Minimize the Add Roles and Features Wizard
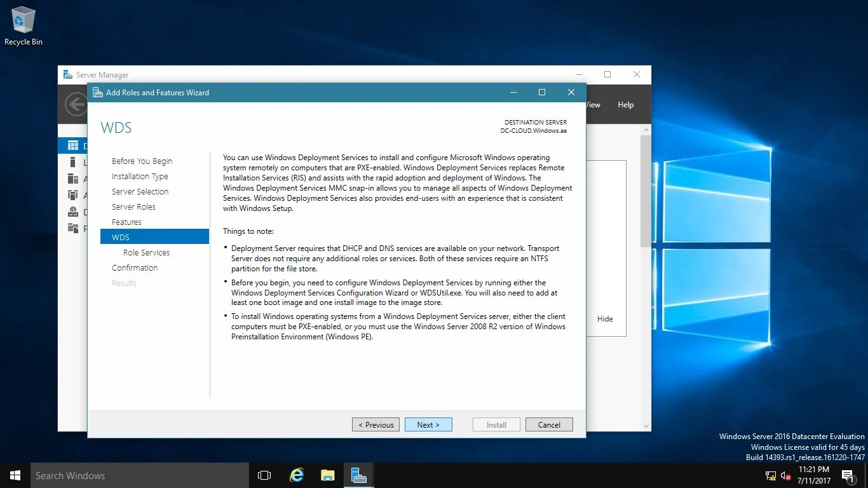The width and height of the screenshot is (868, 488). tap(513, 92)
